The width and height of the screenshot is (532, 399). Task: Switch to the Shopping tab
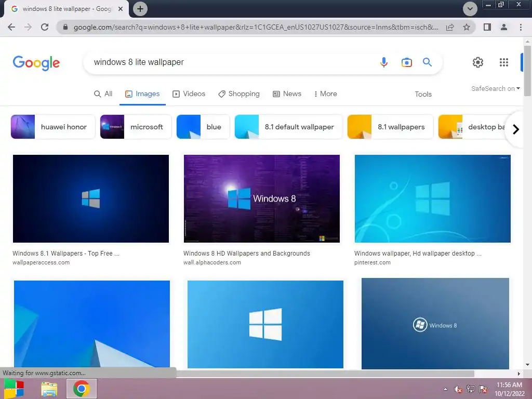tap(239, 94)
